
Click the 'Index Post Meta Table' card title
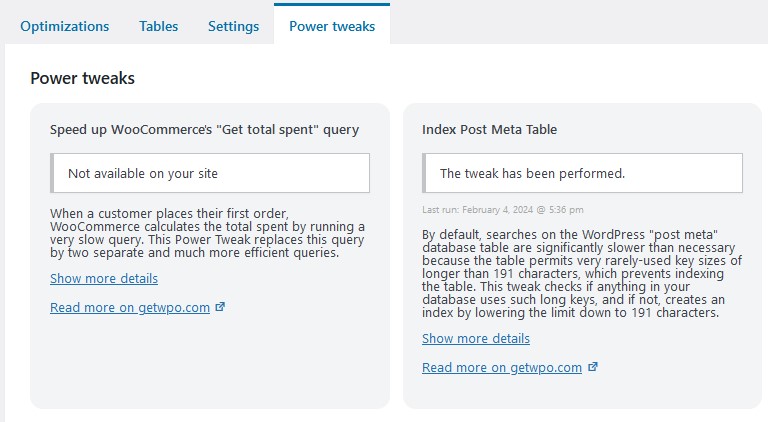[x=489, y=130]
